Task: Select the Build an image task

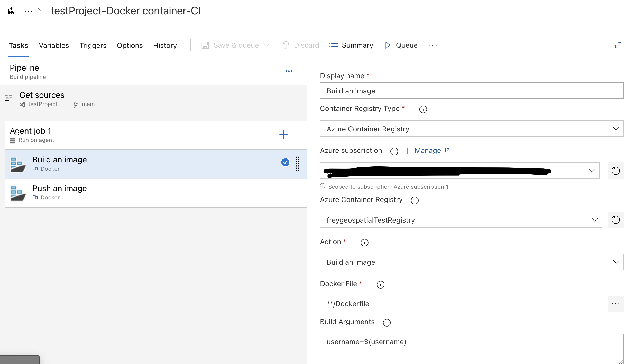Action: (156, 164)
